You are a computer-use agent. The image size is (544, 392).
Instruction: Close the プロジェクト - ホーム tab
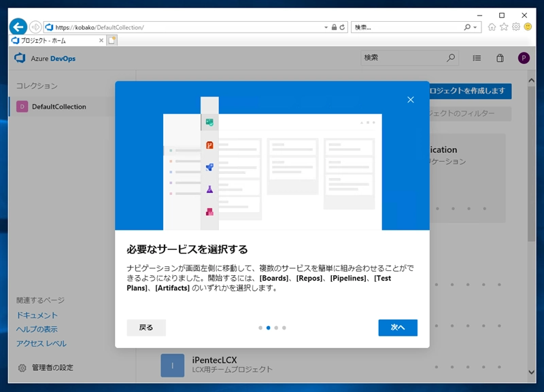[x=101, y=40]
